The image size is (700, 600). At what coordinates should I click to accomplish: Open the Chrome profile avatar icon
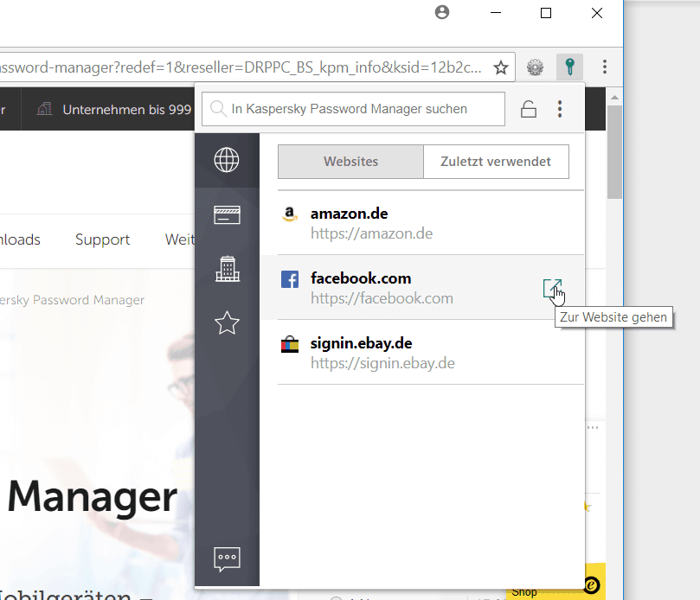tap(442, 12)
